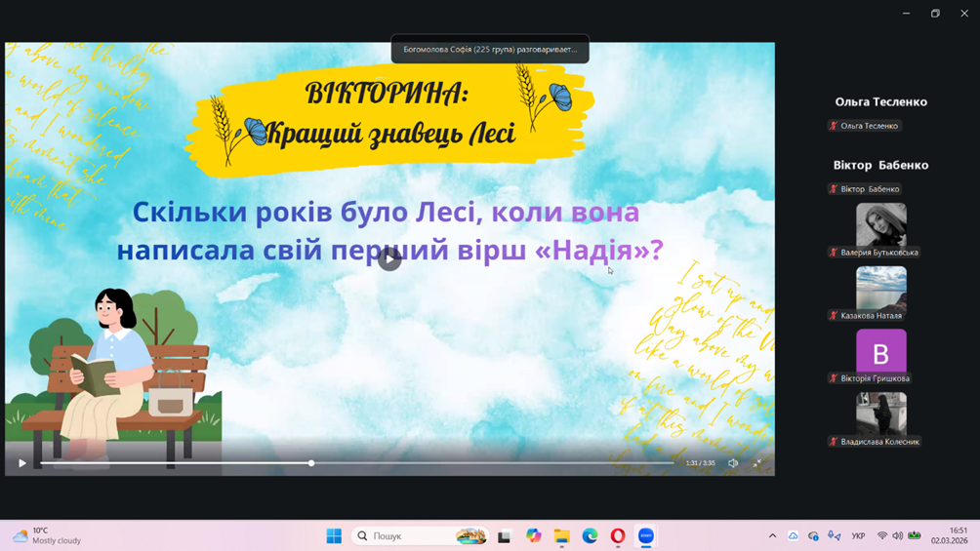Click the muted mic icon beside Віктор Бабенко
This screenshot has width=980, height=551.
tap(834, 189)
